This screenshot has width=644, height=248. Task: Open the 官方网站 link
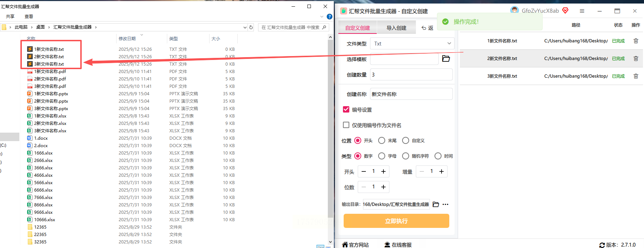click(x=355, y=244)
